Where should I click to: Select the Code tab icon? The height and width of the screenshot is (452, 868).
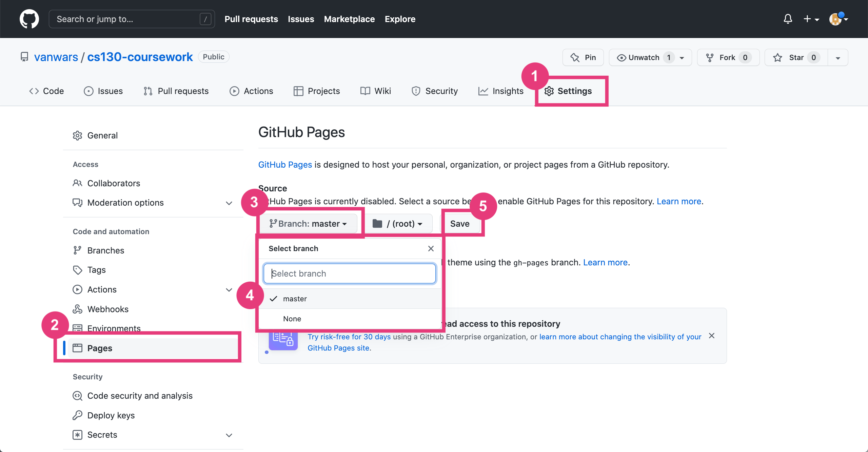[x=34, y=91]
